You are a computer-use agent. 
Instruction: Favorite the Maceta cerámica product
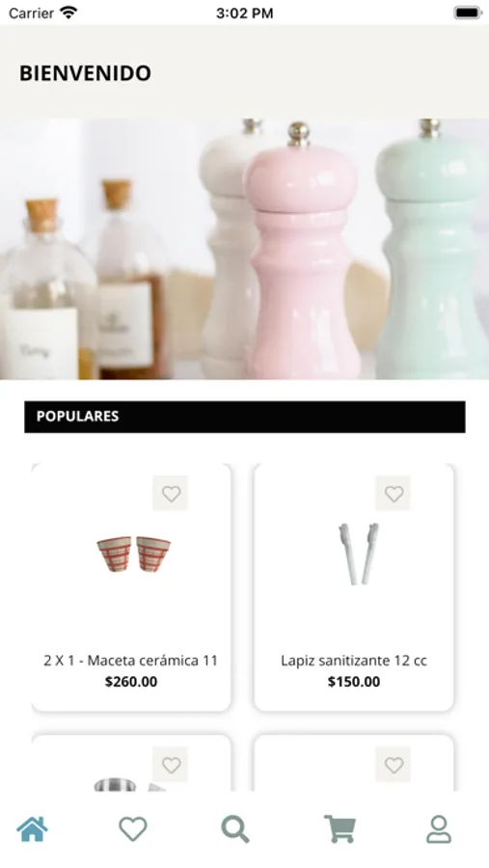(171, 493)
